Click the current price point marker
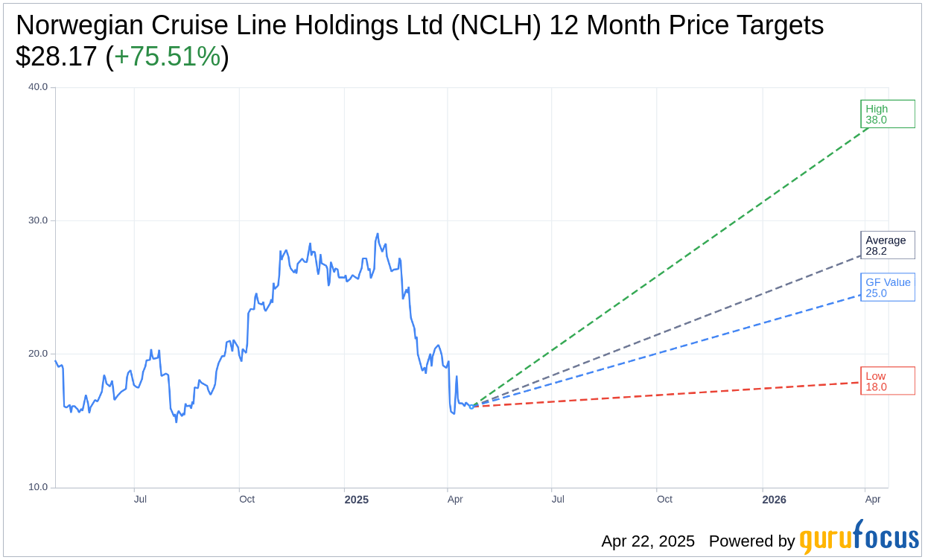This screenshot has height=560, width=925. tap(471, 407)
